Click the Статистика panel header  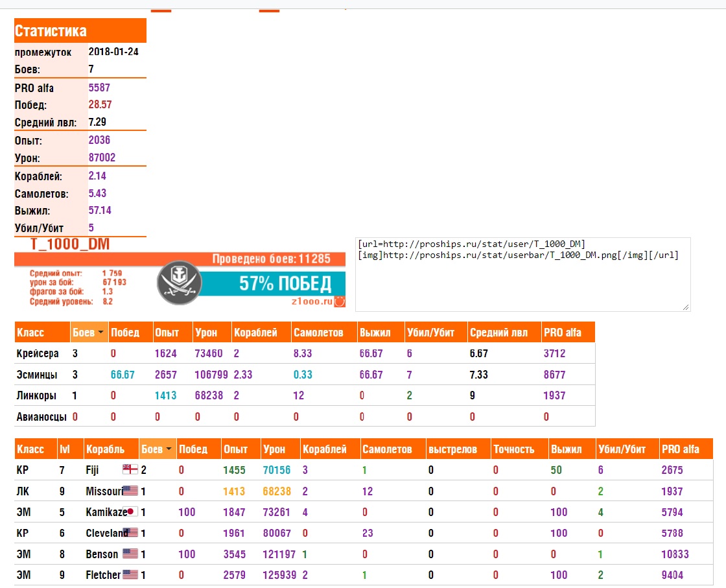click(x=80, y=30)
